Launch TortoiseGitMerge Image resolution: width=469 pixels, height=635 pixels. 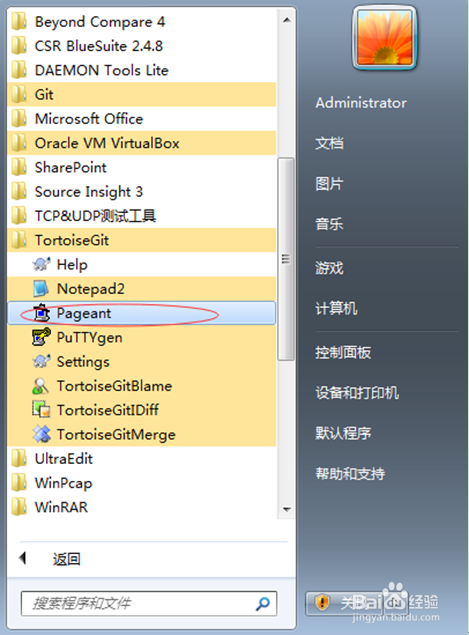click(141, 435)
